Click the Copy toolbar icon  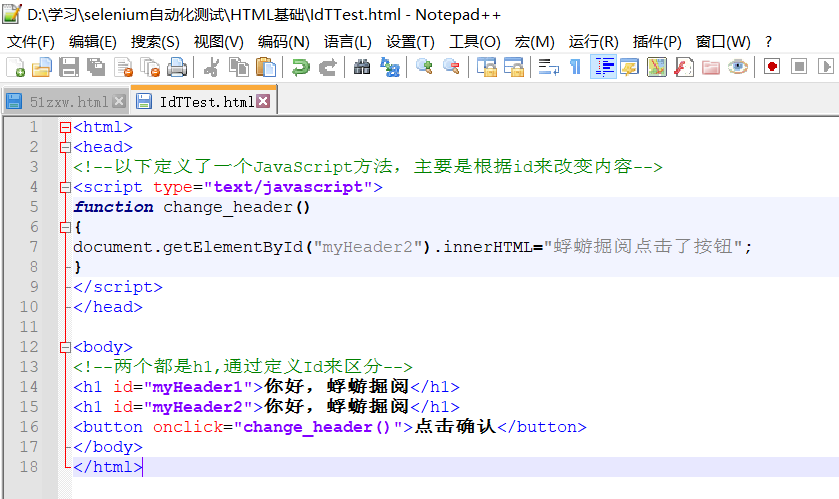coord(239,67)
